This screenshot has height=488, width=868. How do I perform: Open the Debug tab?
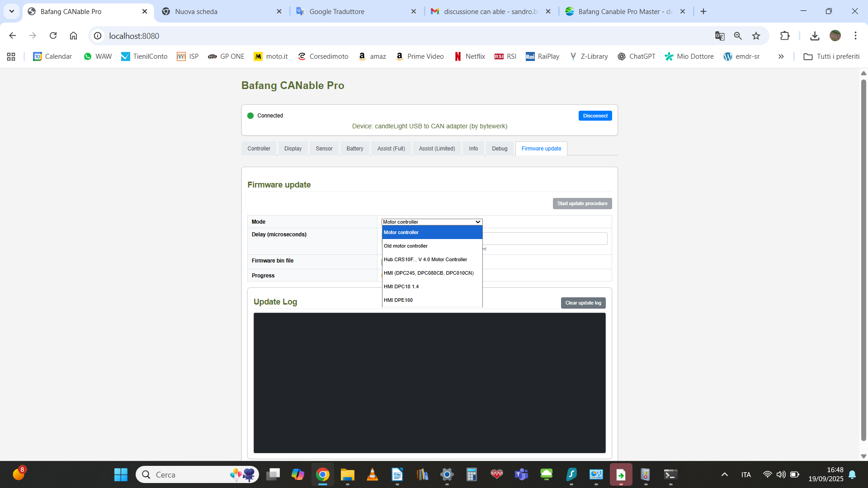pos(500,149)
